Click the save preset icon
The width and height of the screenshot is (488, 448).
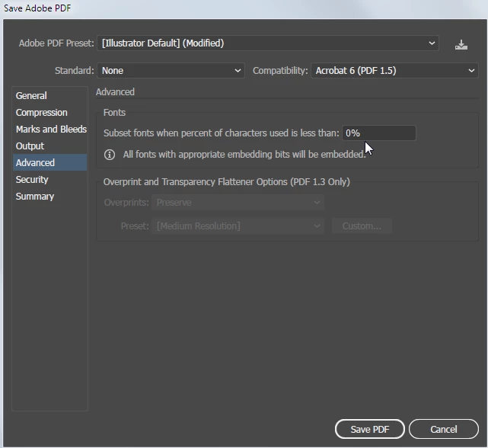[461, 44]
